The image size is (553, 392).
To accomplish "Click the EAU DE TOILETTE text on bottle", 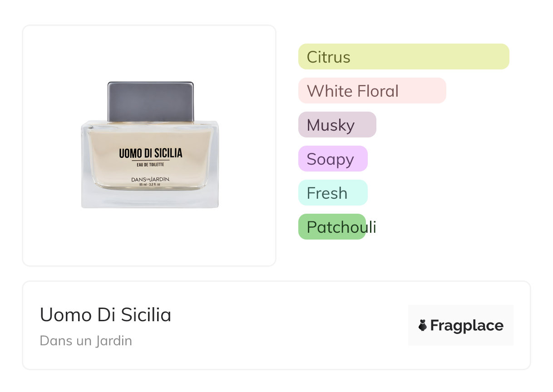I will pos(150,164).
